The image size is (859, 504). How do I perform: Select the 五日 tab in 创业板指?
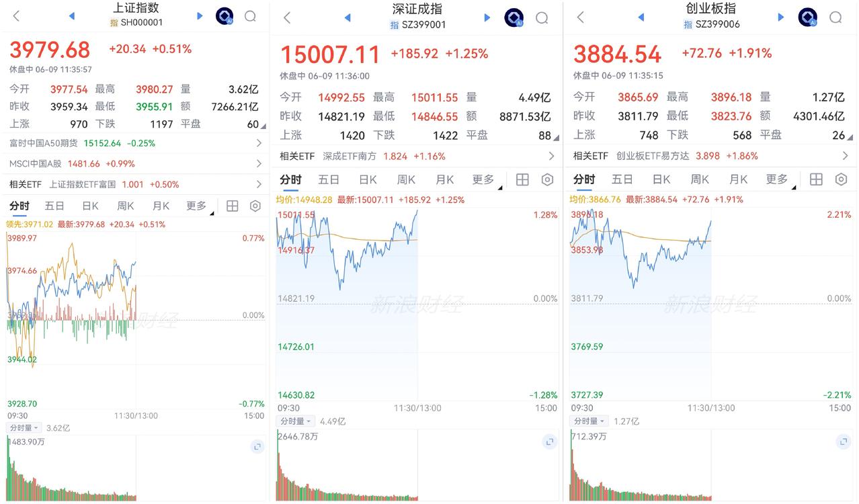coord(622,179)
